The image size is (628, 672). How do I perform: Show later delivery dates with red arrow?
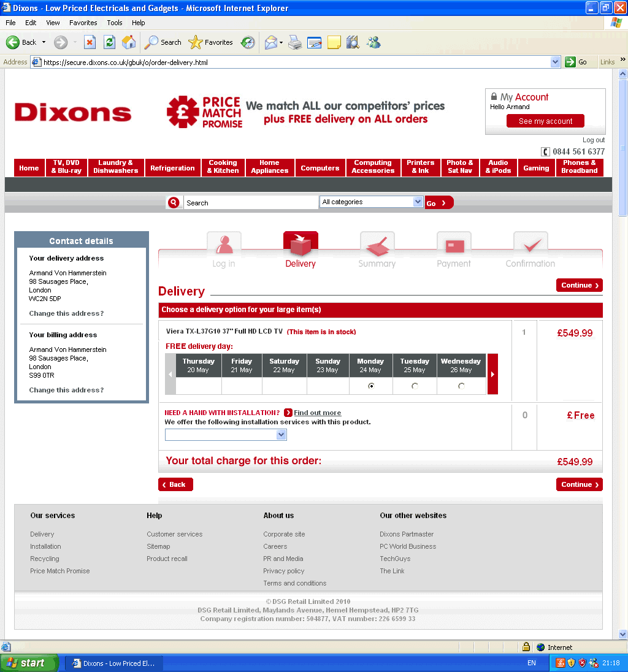click(x=492, y=374)
